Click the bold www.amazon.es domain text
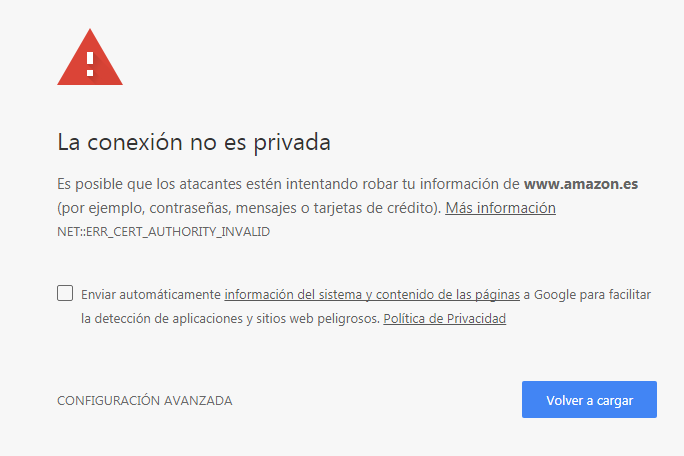Screen dimensions: 684x456 pos(581,184)
